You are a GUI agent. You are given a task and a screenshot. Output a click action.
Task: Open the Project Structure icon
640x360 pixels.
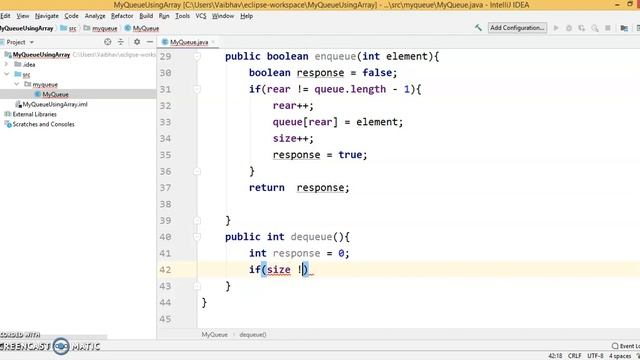(x=624, y=28)
